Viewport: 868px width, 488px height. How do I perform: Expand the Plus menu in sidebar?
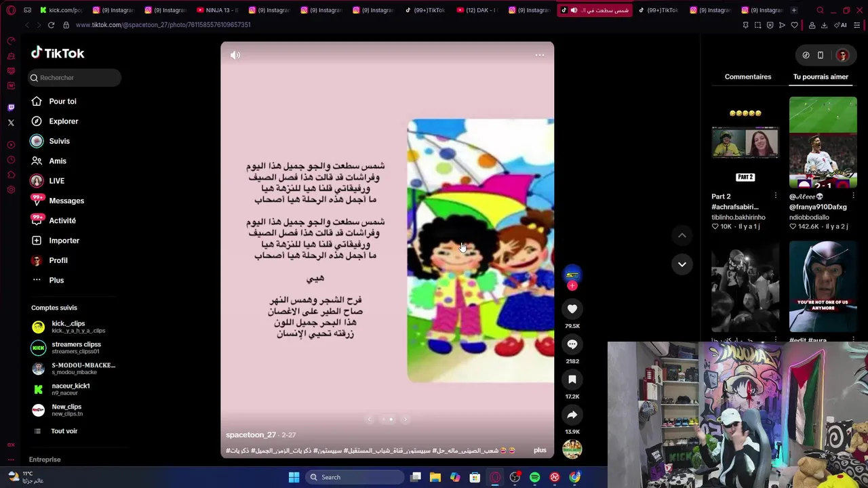pyautogui.click(x=56, y=280)
